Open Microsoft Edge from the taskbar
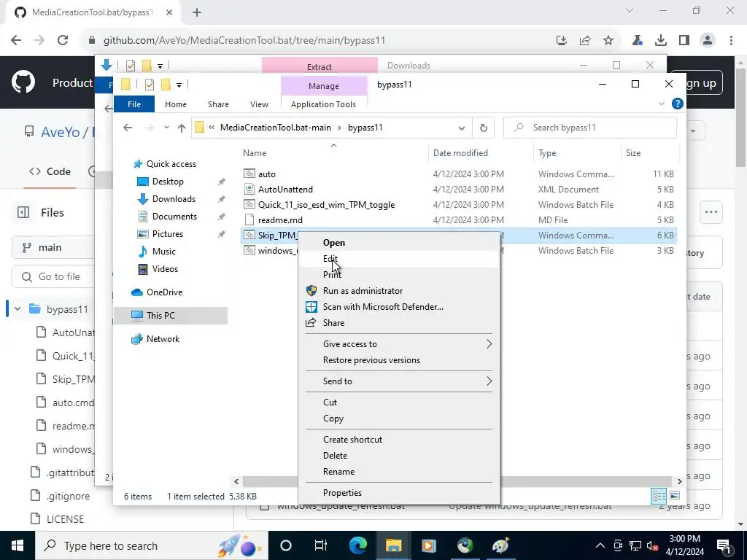 [x=358, y=545]
